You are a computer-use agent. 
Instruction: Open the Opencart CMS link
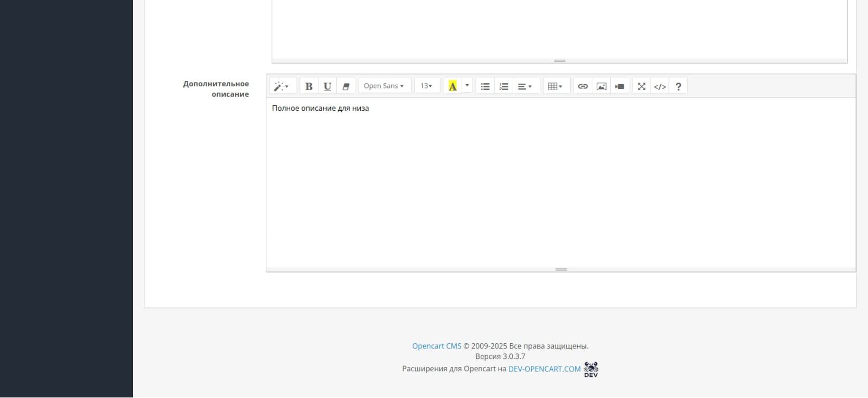tap(437, 346)
